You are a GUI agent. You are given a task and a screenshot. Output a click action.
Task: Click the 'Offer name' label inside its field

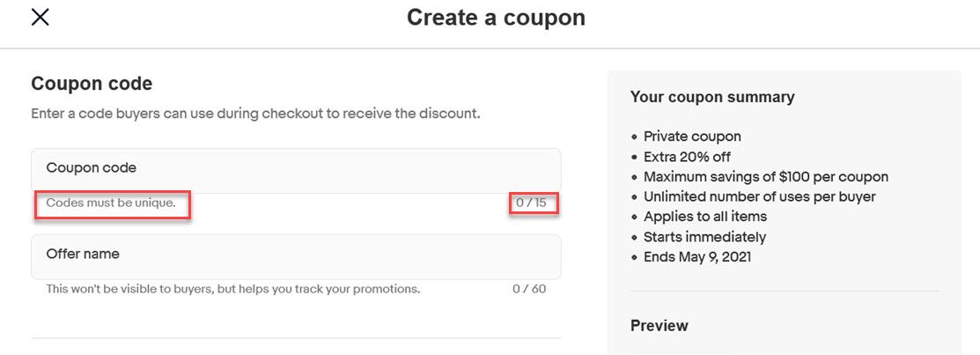83,254
